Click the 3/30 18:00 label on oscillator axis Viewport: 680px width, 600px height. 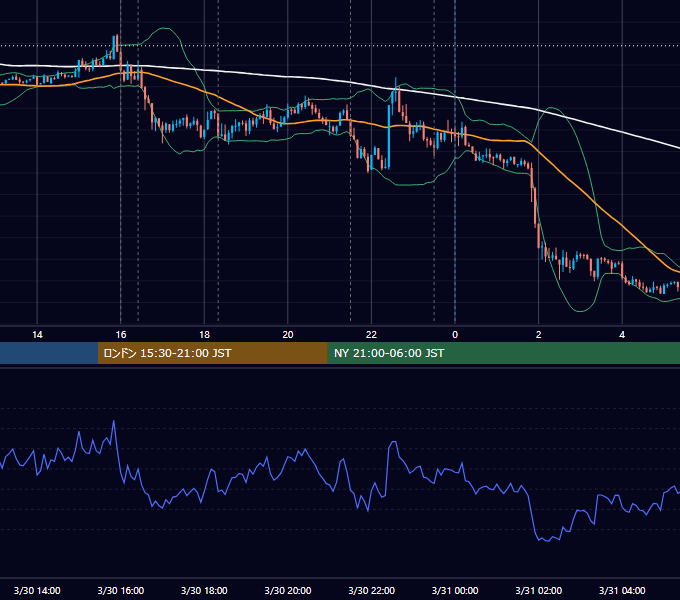point(204,590)
